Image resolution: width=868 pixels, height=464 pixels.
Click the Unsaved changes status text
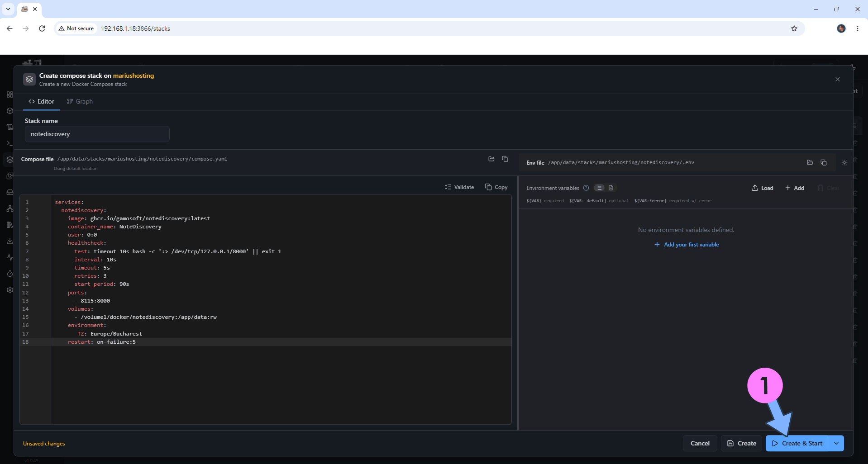coord(44,444)
